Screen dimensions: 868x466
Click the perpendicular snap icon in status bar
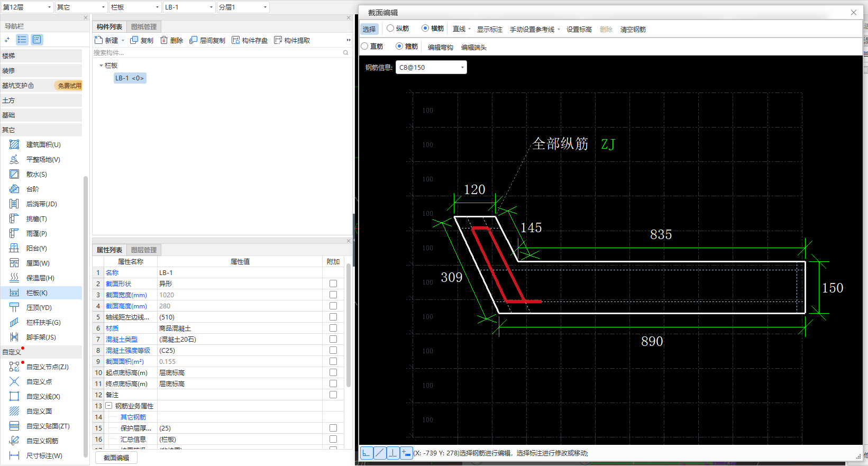(393, 453)
